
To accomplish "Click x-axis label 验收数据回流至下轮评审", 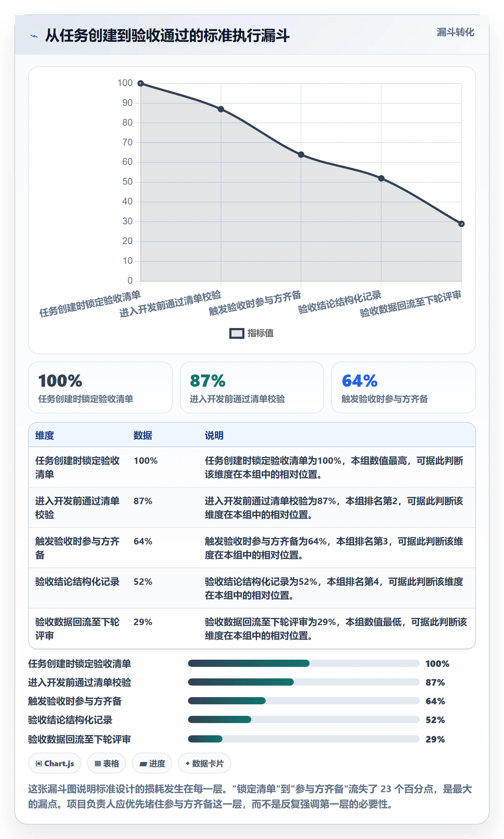I will (x=411, y=304).
